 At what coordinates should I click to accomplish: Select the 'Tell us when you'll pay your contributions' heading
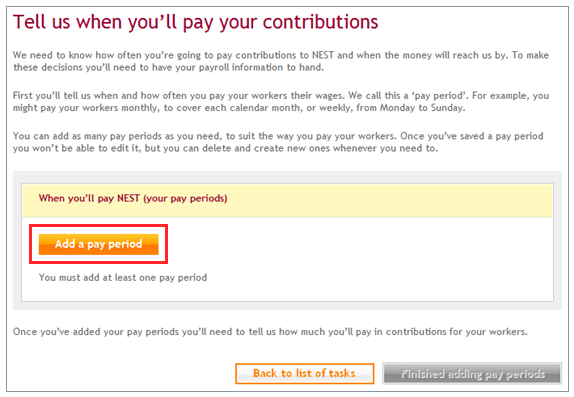click(x=195, y=22)
